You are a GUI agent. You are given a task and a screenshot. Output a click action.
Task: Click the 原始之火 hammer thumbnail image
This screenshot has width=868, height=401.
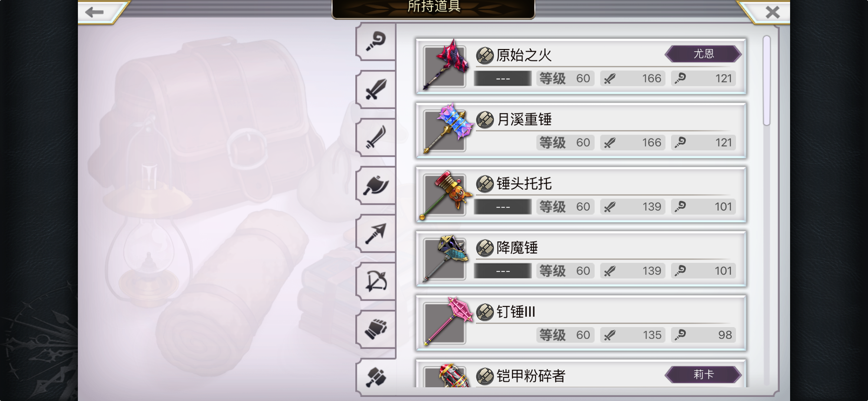[x=445, y=66]
